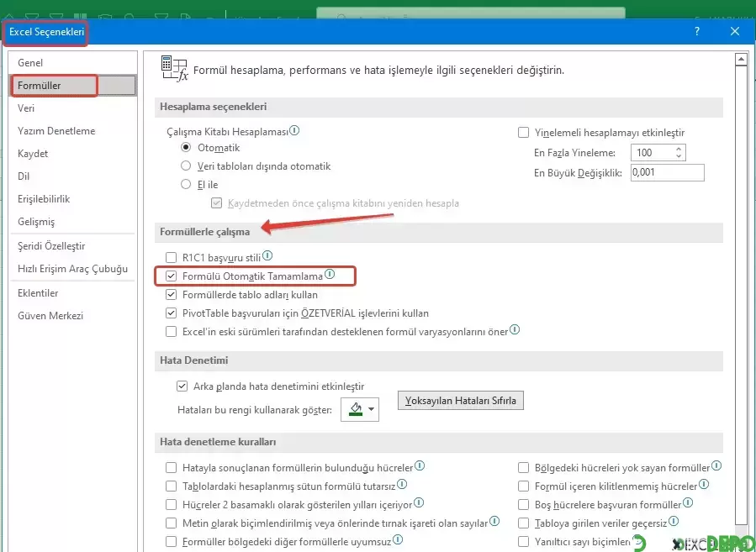Screen dimensions: 756x552
Task: Toggle Formülü Otomatik Tamamlama checkbox
Action: click(172, 276)
